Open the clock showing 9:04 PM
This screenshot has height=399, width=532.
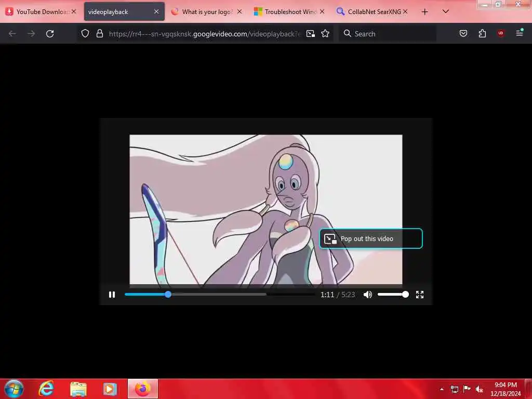[x=506, y=389]
